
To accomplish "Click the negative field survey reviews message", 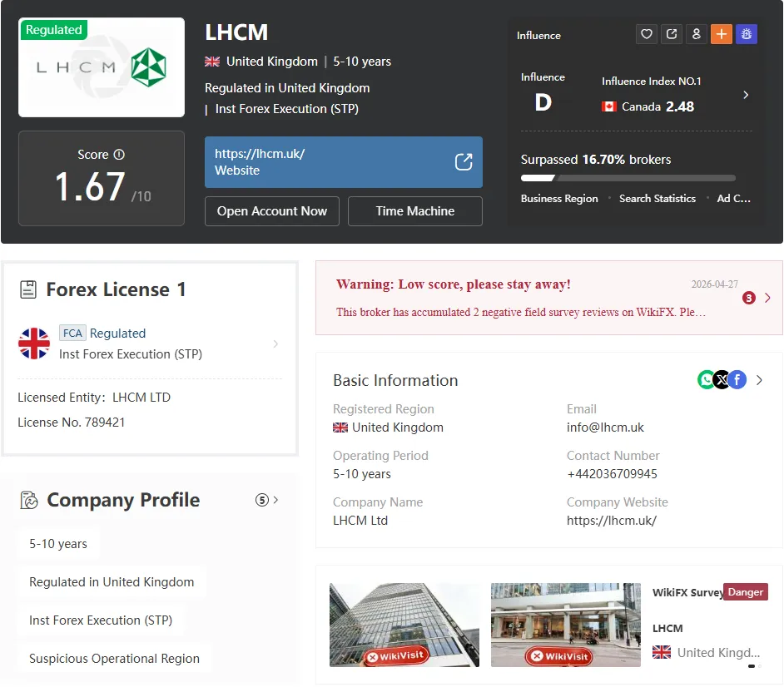I will (x=520, y=312).
